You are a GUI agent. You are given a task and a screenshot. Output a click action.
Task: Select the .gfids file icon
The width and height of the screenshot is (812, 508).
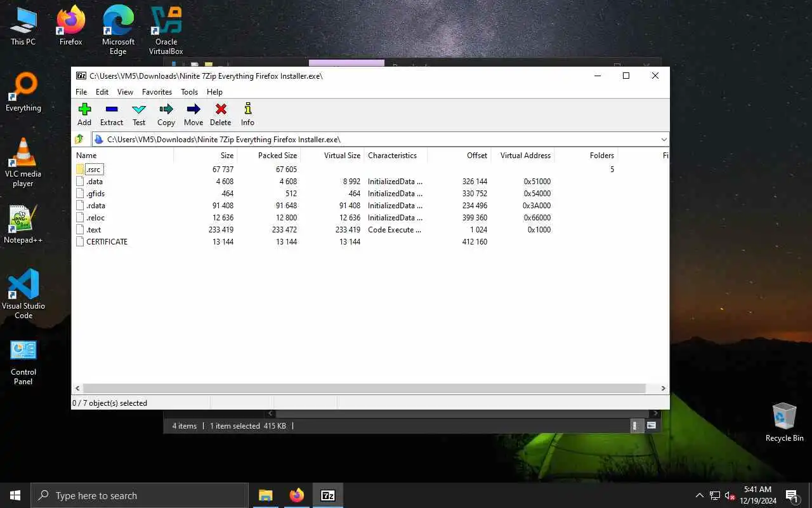coord(80,193)
